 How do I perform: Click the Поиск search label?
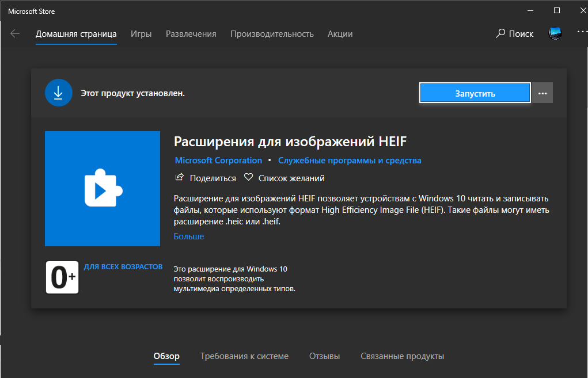pos(521,34)
